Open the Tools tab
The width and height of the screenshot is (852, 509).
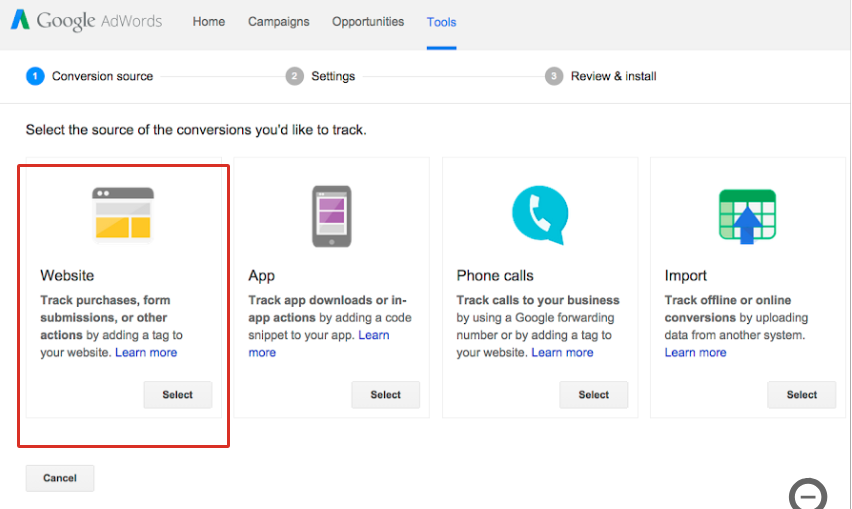[441, 22]
